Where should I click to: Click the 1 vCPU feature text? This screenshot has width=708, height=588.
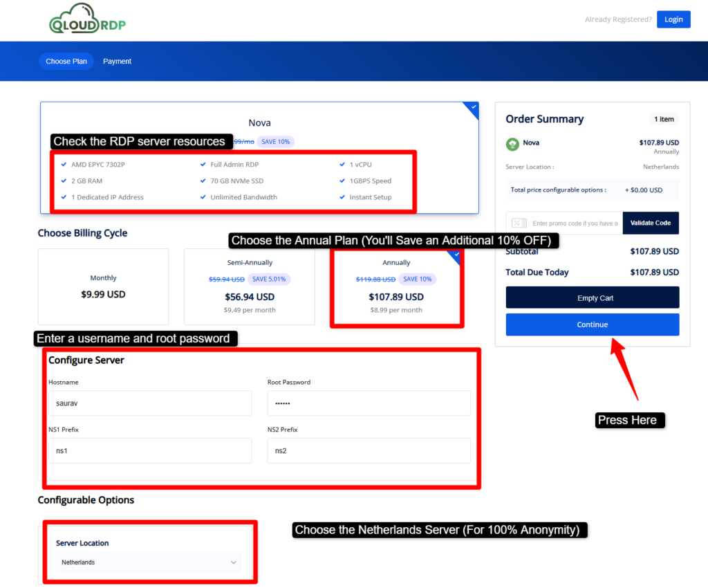tap(360, 165)
